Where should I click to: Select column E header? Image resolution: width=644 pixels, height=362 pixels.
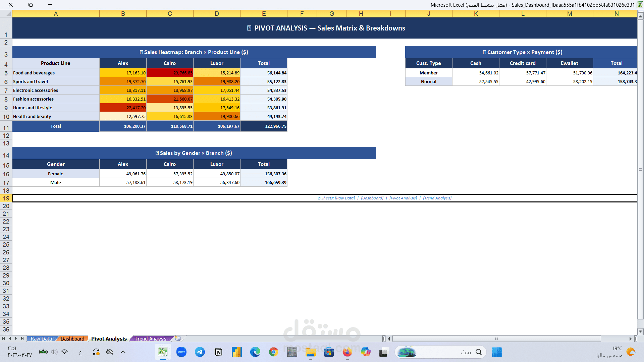pos(264,14)
